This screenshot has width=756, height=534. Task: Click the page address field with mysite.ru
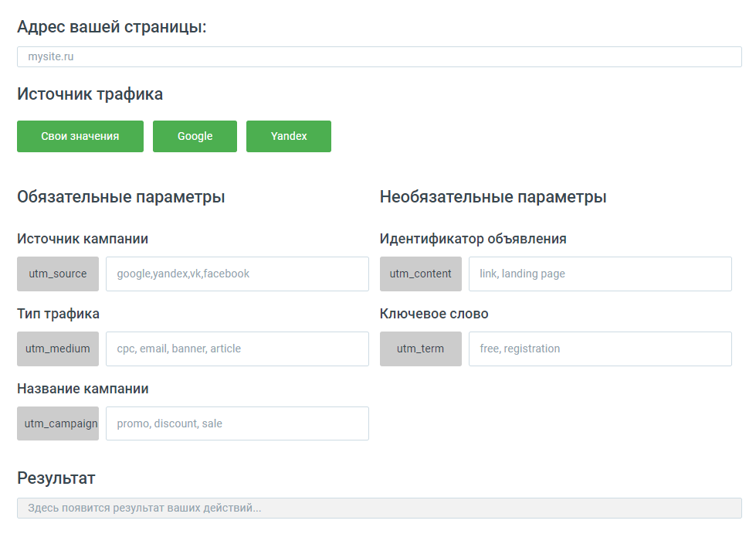tap(379, 56)
